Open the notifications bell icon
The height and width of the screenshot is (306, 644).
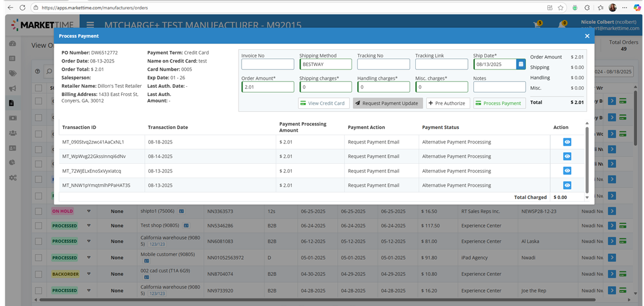click(561, 25)
